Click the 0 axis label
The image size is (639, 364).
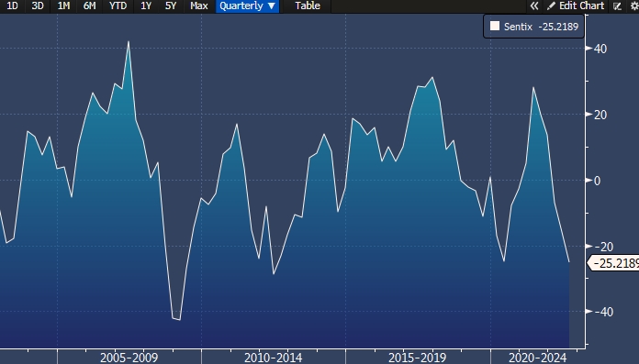pyautogui.click(x=597, y=181)
